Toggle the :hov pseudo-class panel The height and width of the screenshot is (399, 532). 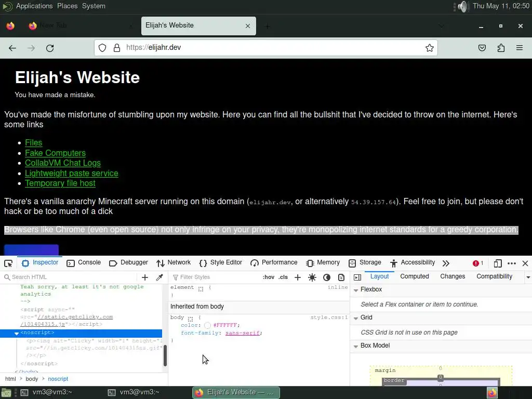tap(269, 277)
